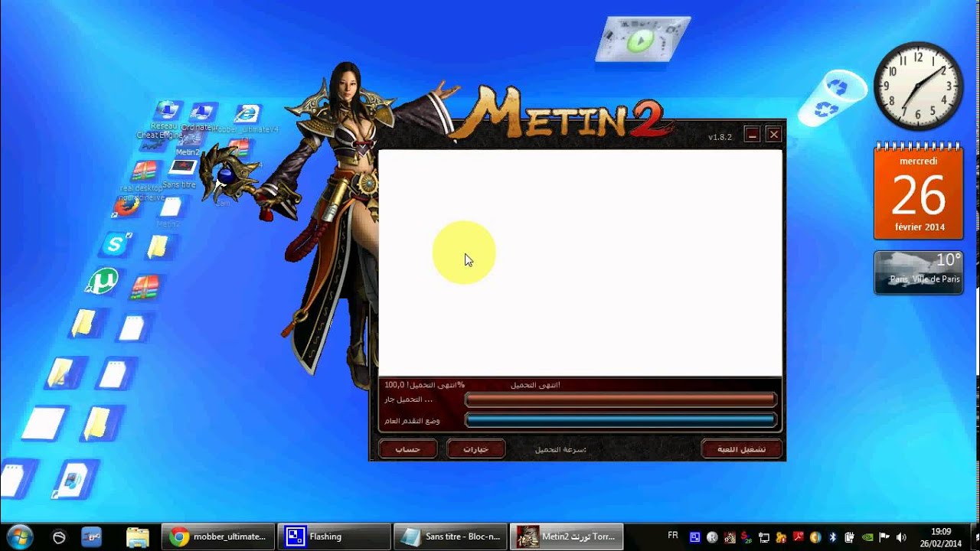
Task: Click the FR language indicator
Action: coord(673,536)
